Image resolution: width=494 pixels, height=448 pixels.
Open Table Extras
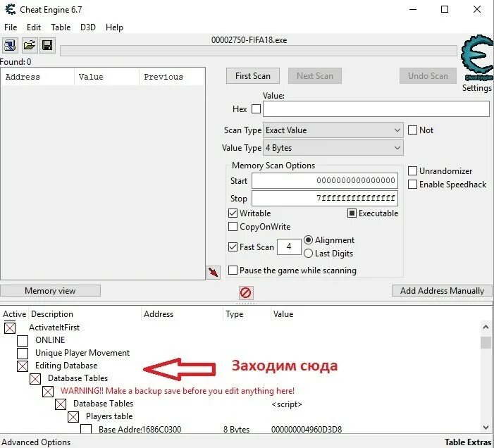[468, 442]
